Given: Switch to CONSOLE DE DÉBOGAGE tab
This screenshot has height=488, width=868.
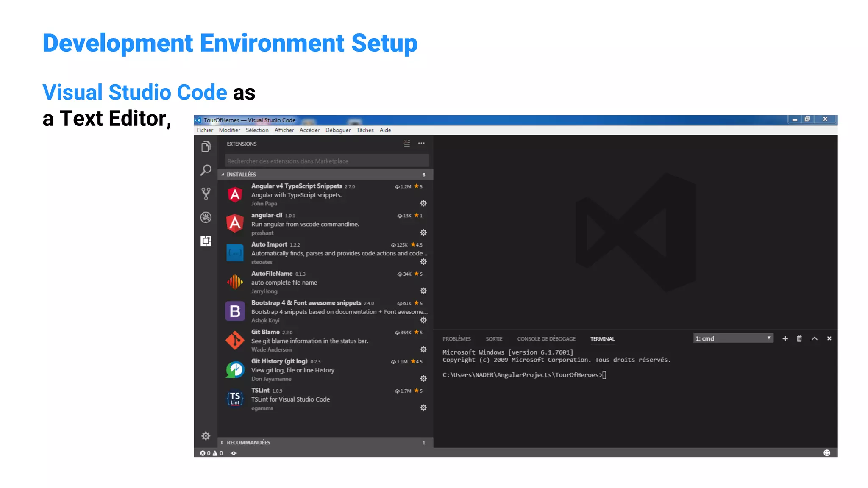Looking at the screenshot, I should click(546, 339).
